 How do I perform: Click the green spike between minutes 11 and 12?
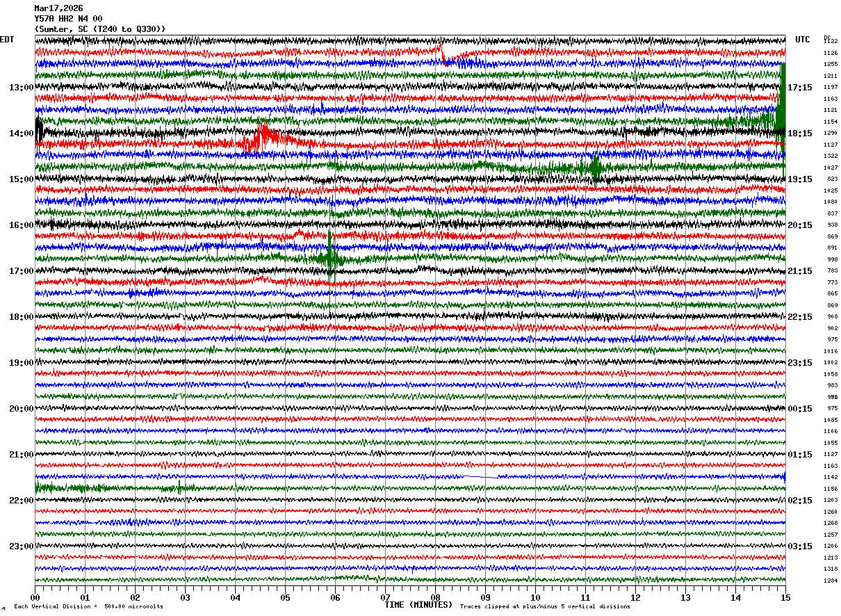click(x=594, y=168)
